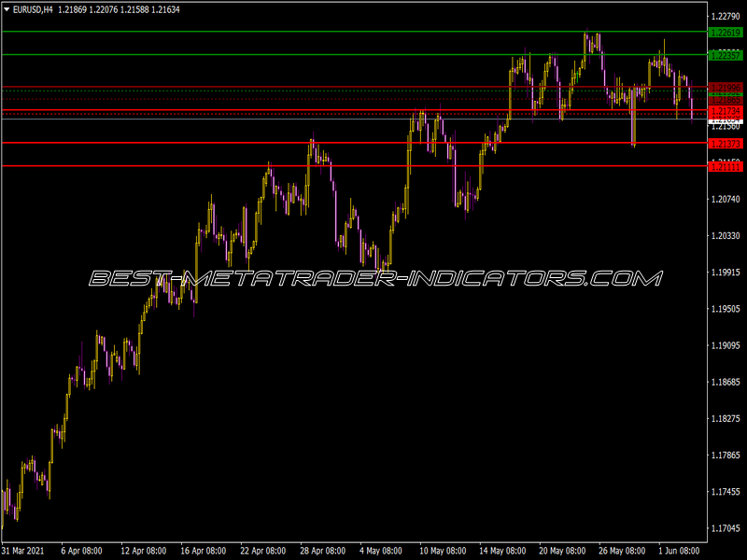Click the dark red 1.21996 price tag
Viewport: 747px width, 560px height.
(726, 87)
